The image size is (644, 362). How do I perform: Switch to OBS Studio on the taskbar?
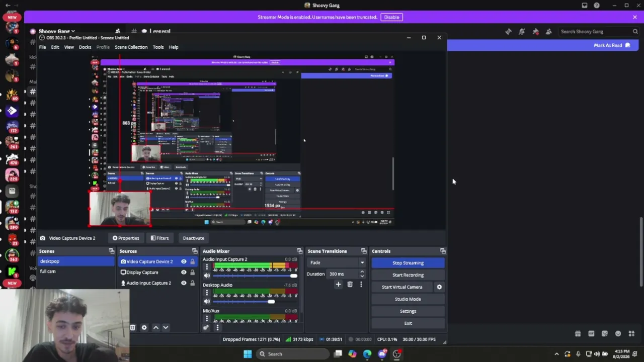point(397,354)
